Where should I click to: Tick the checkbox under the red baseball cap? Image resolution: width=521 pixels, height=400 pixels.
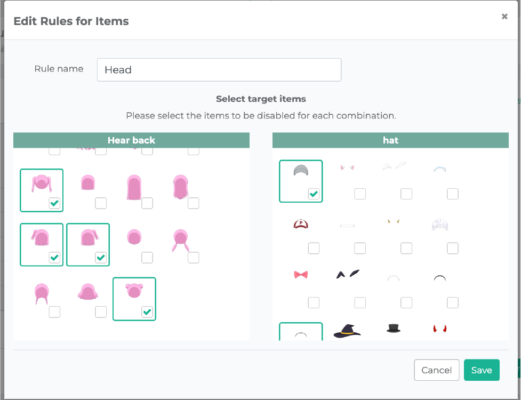[x=314, y=248]
